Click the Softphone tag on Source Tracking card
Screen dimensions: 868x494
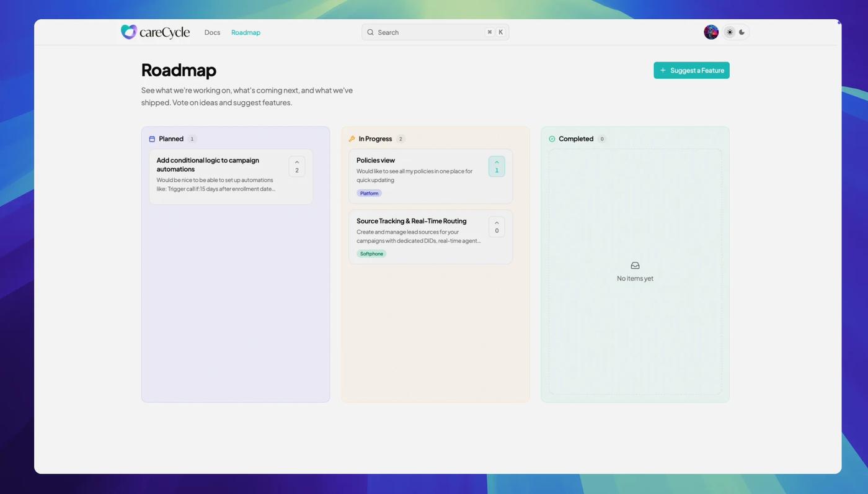click(x=371, y=253)
